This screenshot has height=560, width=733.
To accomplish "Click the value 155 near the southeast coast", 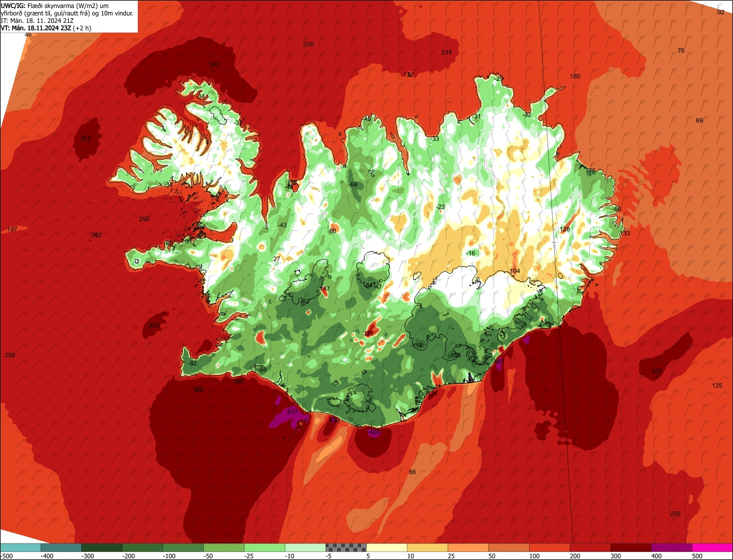I will 456,355.
